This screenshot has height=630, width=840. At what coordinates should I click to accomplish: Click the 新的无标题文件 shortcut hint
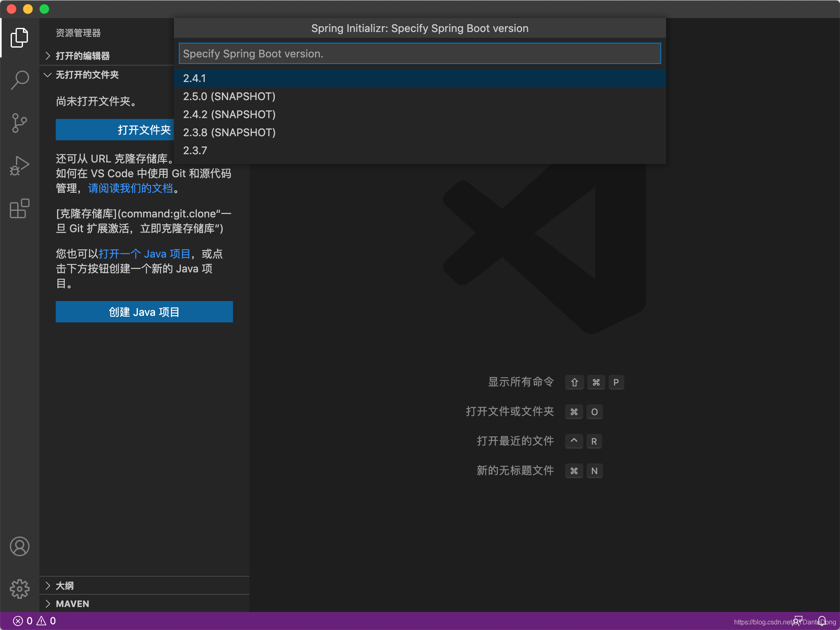click(x=515, y=470)
